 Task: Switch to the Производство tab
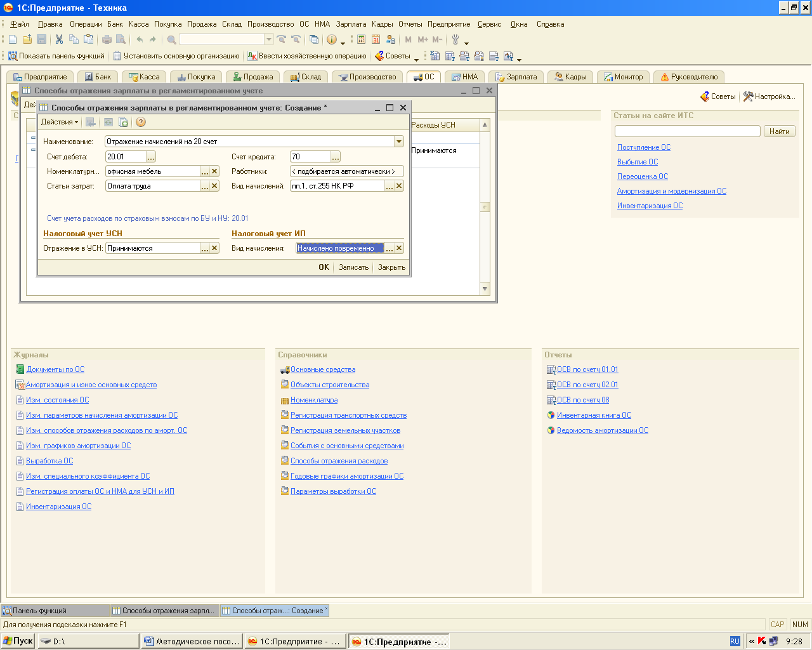367,77
